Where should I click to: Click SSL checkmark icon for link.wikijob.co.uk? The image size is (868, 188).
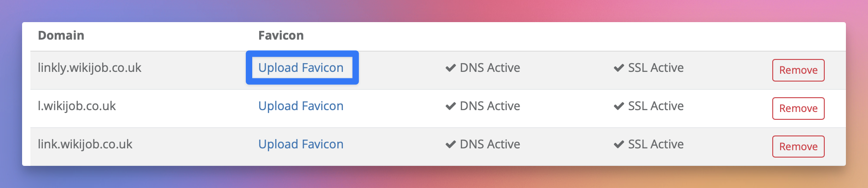(619, 145)
